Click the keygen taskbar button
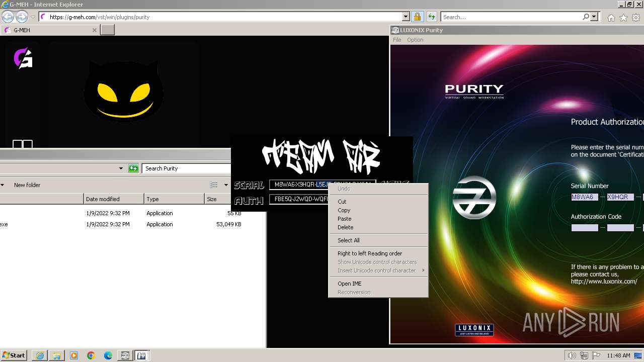Image resolution: width=644 pixels, height=362 pixels. point(142,355)
